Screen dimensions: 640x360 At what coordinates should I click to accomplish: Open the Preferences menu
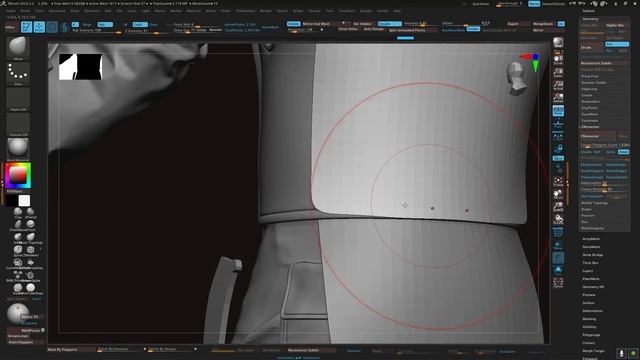tap(245, 11)
